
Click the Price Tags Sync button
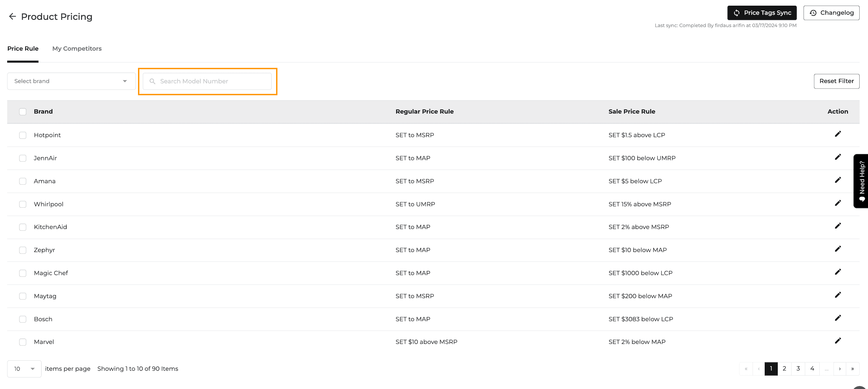pyautogui.click(x=762, y=13)
